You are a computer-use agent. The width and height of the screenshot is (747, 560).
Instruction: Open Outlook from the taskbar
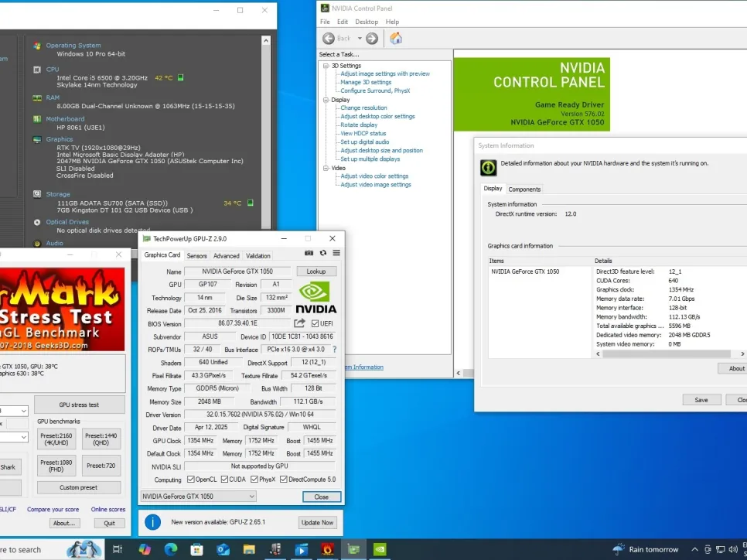click(x=223, y=549)
